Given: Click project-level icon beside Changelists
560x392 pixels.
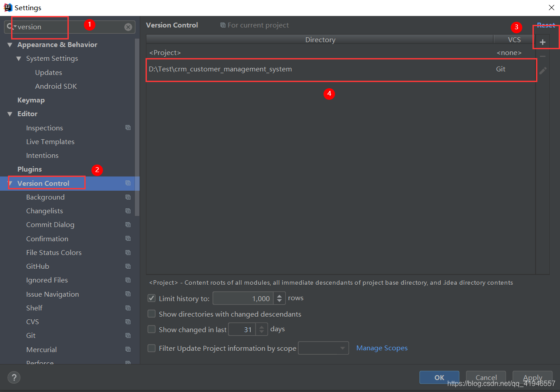Looking at the screenshot, I should 128,211.
